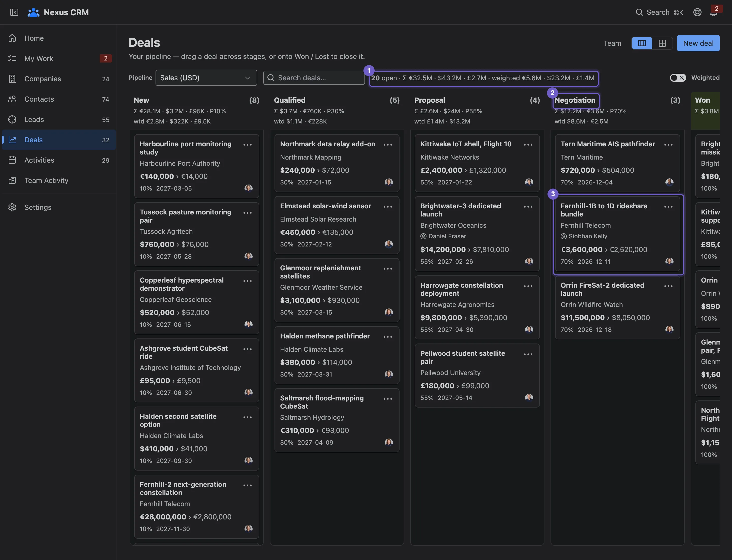732x560 pixels.
Task: Click the My Work badge showing 2
Action: coord(106,58)
